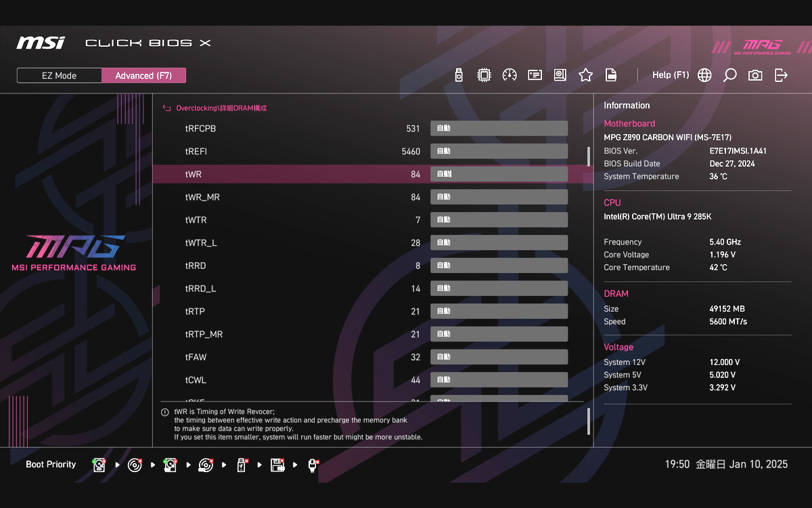The width and height of the screenshot is (812, 508).
Task: Open the tREFI 自動 value field
Action: [499, 151]
